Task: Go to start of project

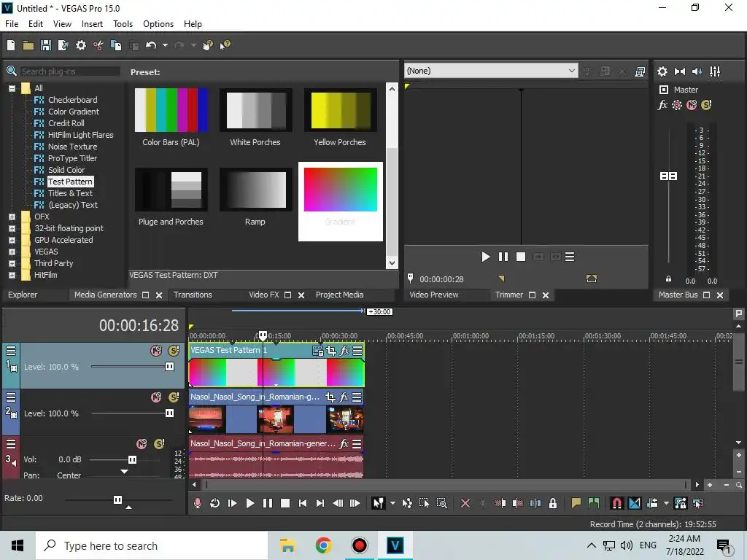Action: pos(303,503)
